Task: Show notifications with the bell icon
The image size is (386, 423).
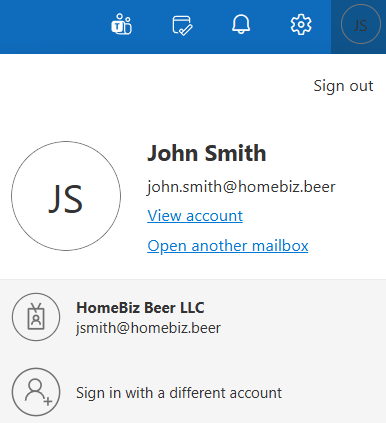Action: pos(241,24)
